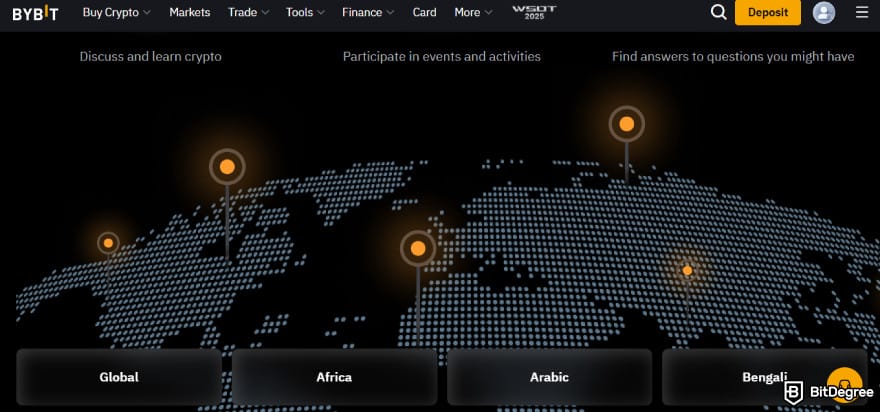Click 'Participate in events and activities' text
The width and height of the screenshot is (880, 412).
tap(442, 57)
